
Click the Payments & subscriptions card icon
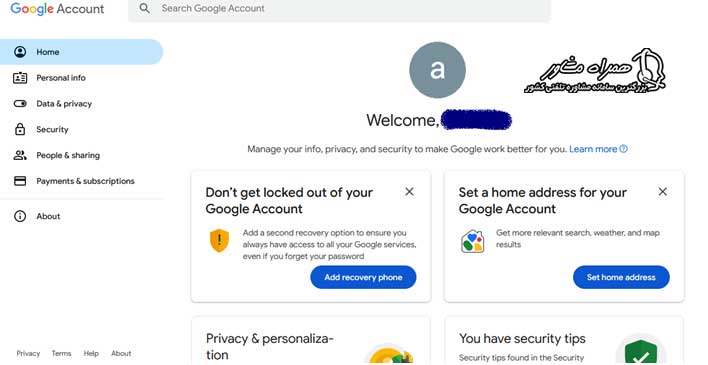(20, 181)
